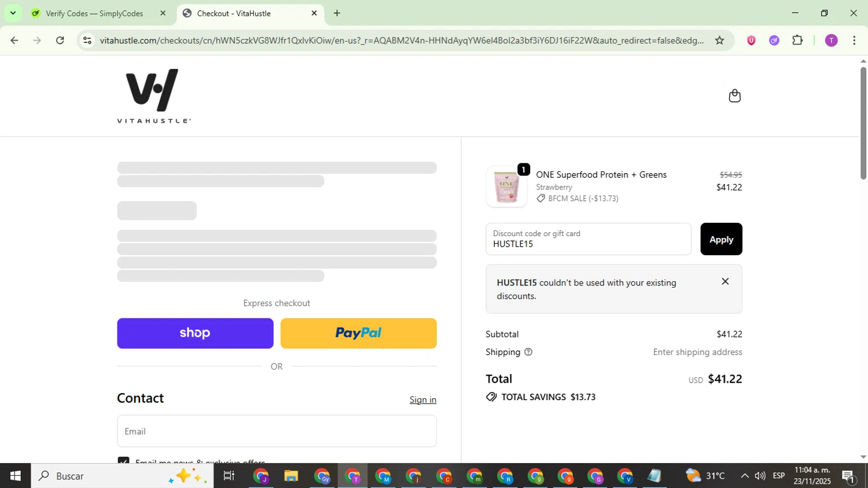Open the weather widget showing 31°C
This screenshot has height=488, width=868.
[705, 476]
